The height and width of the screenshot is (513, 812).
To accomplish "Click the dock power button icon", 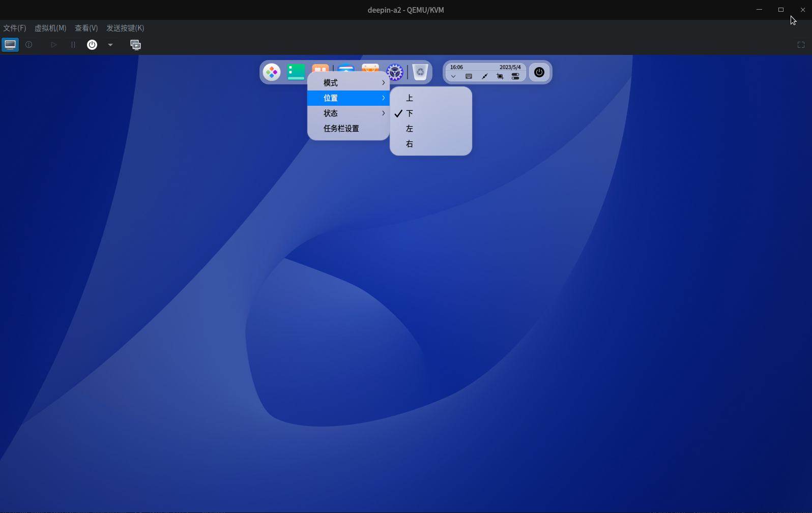I will pos(539,72).
